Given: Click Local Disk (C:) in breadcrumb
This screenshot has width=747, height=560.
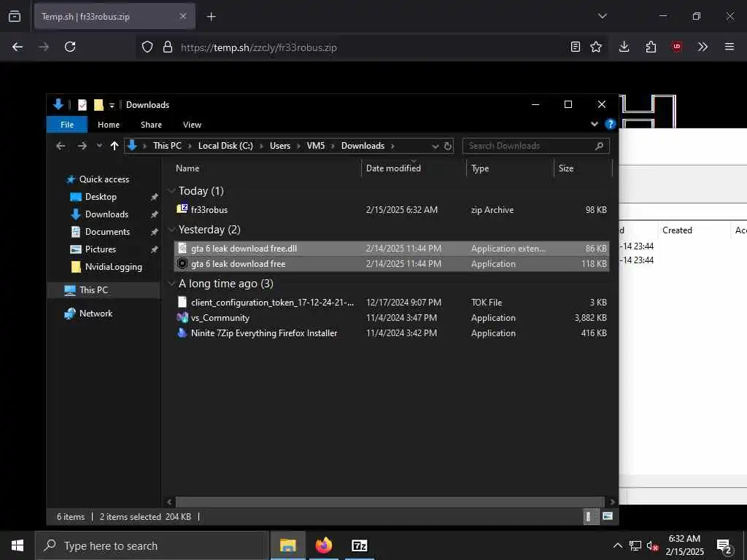Looking at the screenshot, I should point(225,146).
